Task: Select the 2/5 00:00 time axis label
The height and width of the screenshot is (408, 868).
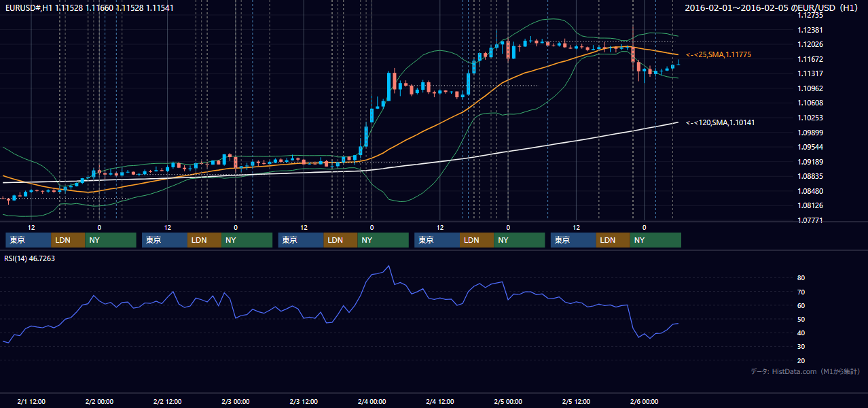Action: (x=508, y=402)
